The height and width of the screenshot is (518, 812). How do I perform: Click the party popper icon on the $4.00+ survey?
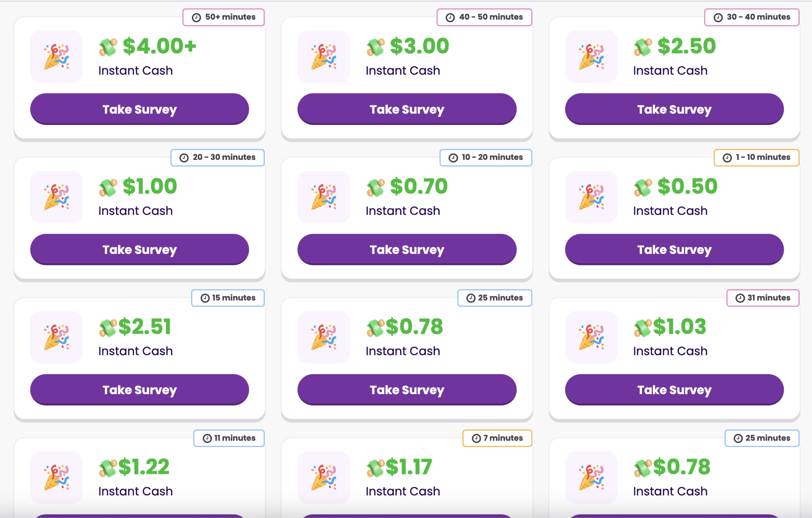(x=56, y=57)
